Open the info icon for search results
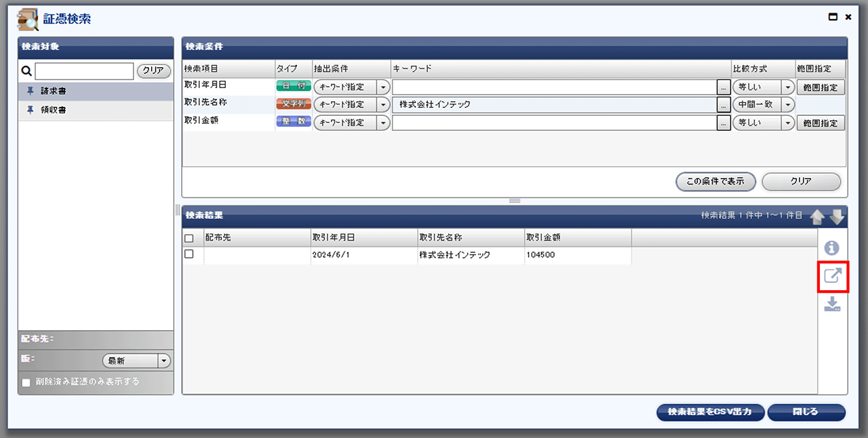Viewport: 868px width, 438px height. 832,248
